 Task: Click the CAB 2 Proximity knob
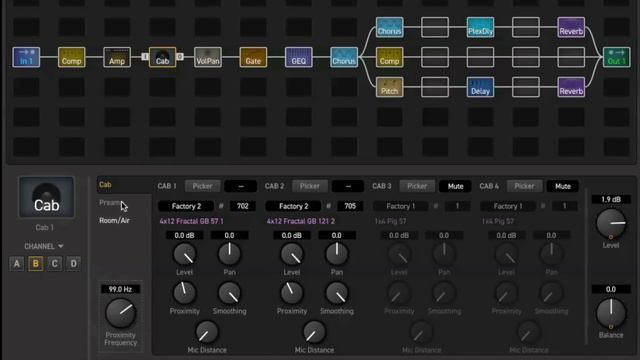click(292, 293)
